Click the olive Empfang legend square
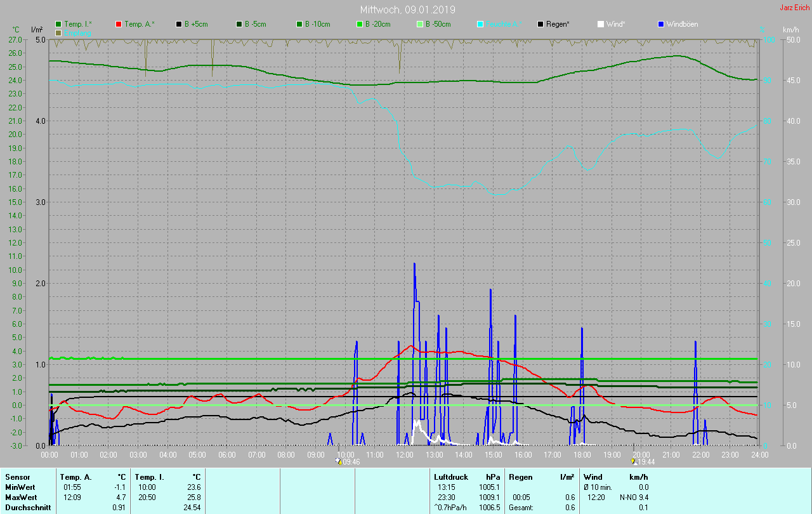This screenshot has height=514, width=812. [x=59, y=32]
